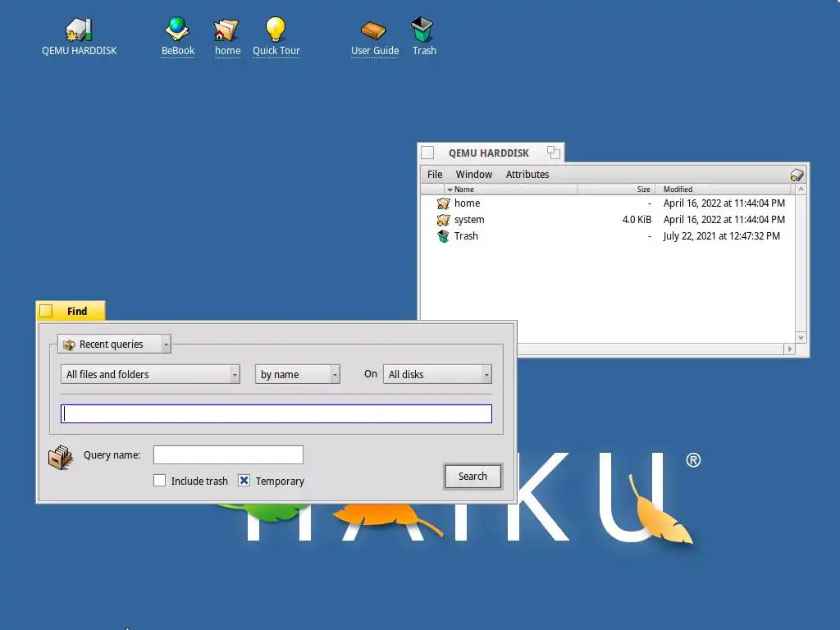Select the home folder icon in QEMU HARDDISK window
The image size is (840, 630).
[444, 203]
